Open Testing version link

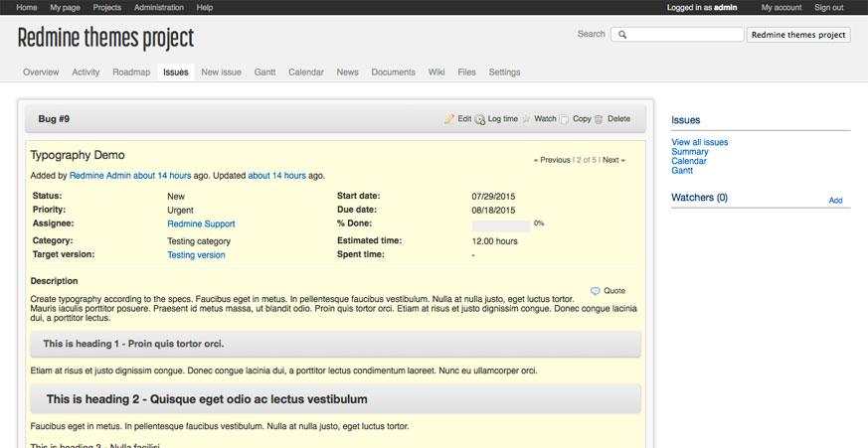pos(196,255)
